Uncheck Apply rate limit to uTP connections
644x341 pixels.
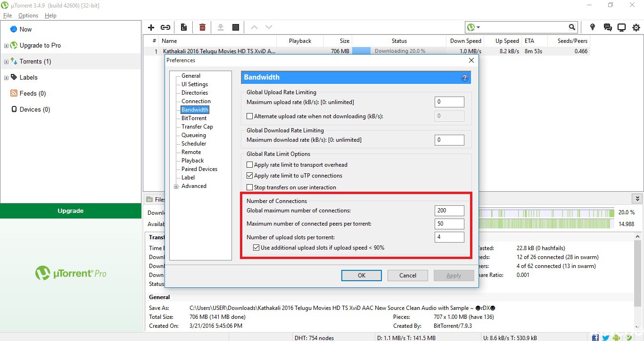pos(250,176)
